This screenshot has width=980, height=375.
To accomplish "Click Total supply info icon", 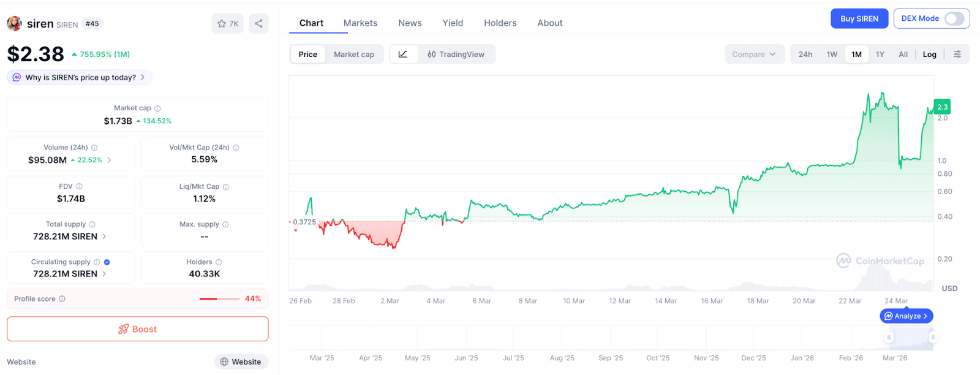I will (92, 224).
